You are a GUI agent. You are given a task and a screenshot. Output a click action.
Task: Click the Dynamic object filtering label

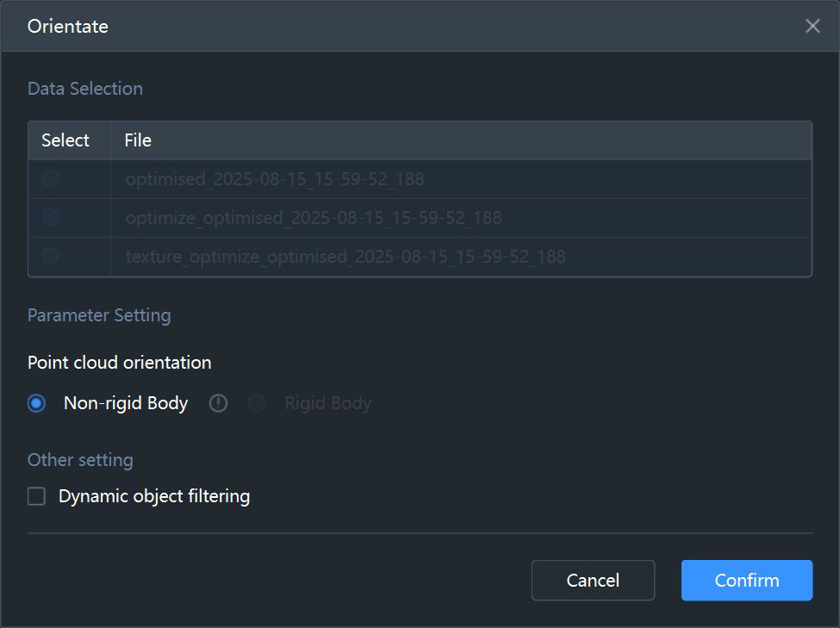point(154,496)
